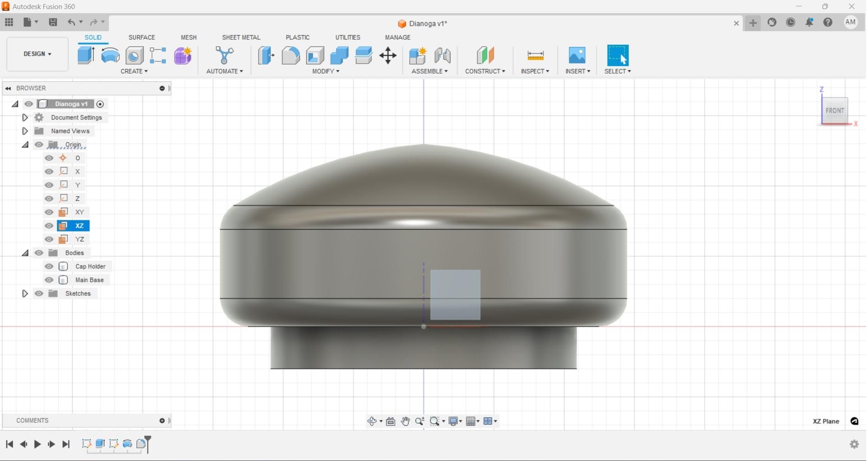Collapse the Bodies folder
The image size is (868, 461).
pyautogui.click(x=25, y=253)
